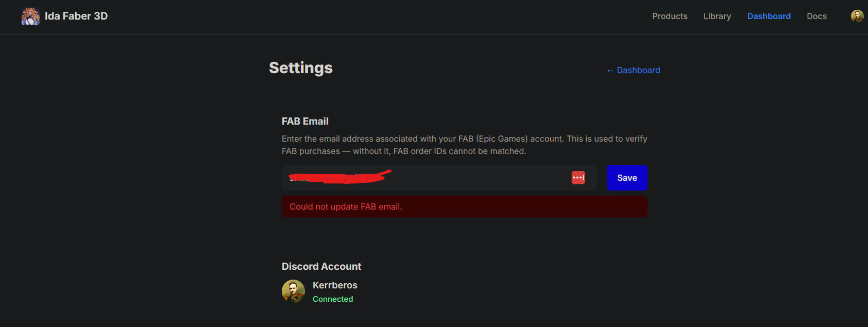Image resolution: width=868 pixels, height=327 pixels.
Task: Click the Could not update FAB email error
Action: tap(346, 206)
